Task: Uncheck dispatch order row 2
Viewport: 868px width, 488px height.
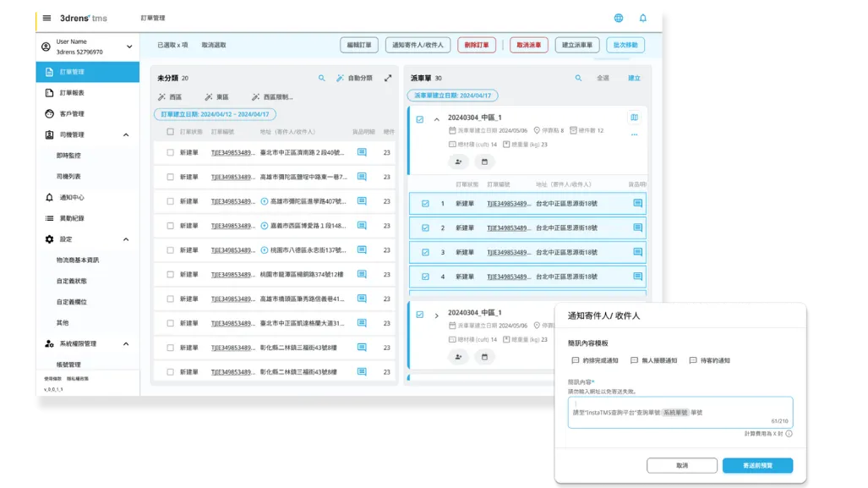Action: pos(425,228)
